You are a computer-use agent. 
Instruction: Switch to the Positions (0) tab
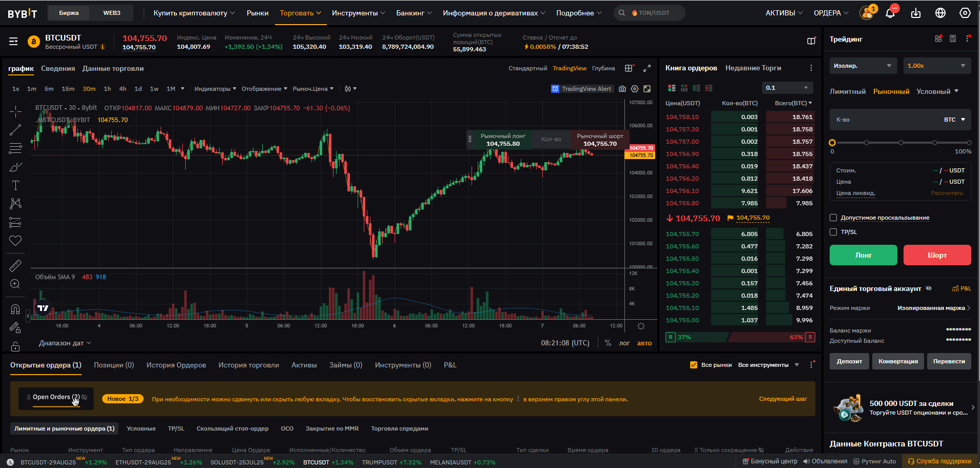click(113, 365)
